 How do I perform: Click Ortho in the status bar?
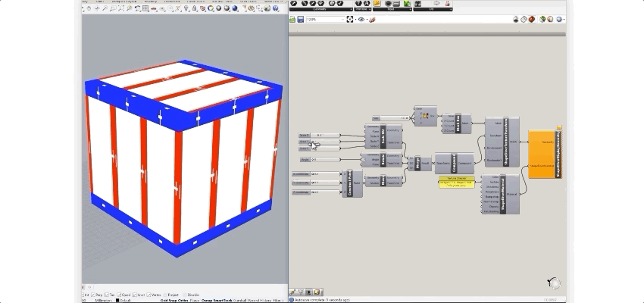185,300
